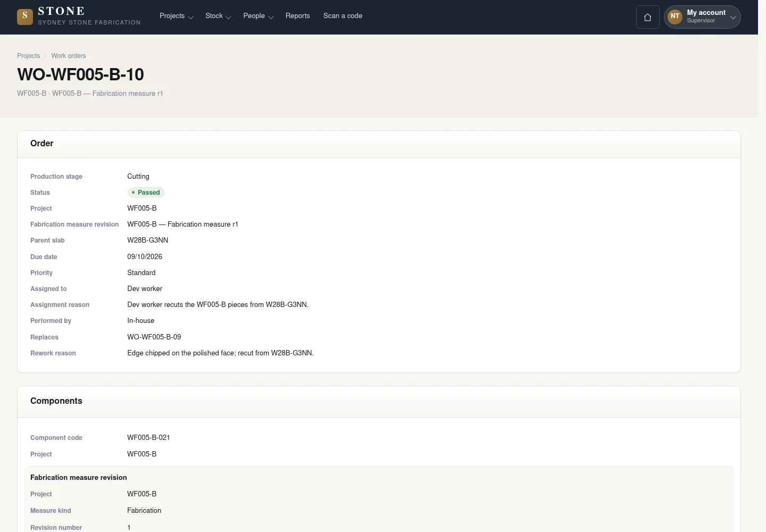Expand the My account chevron
Viewport: 766px width, 532px height.
point(733,18)
